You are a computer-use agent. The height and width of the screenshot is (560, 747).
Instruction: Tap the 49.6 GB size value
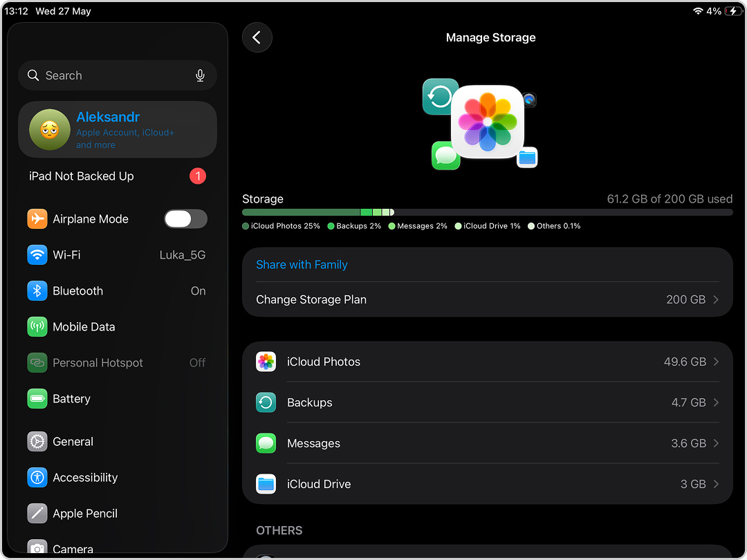tap(685, 362)
